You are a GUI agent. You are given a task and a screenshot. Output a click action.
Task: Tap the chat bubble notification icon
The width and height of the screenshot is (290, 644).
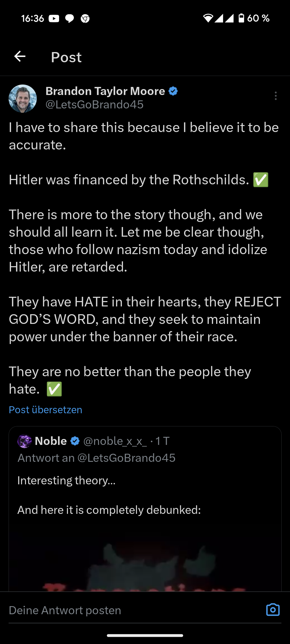coord(70,19)
